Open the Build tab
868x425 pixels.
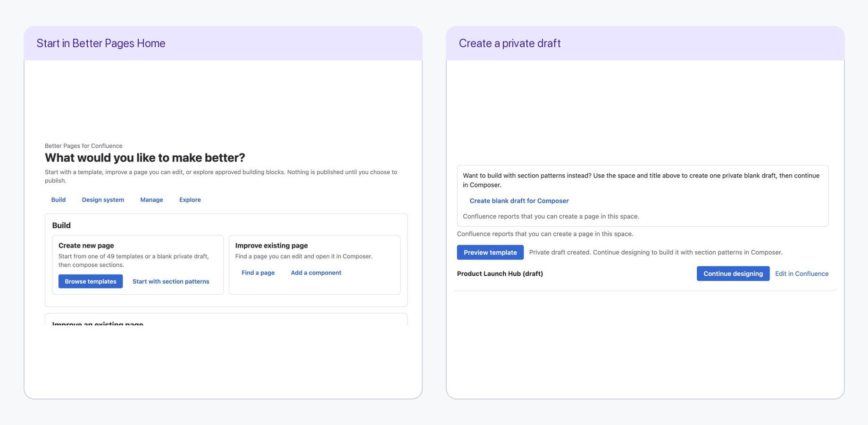[x=58, y=200]
